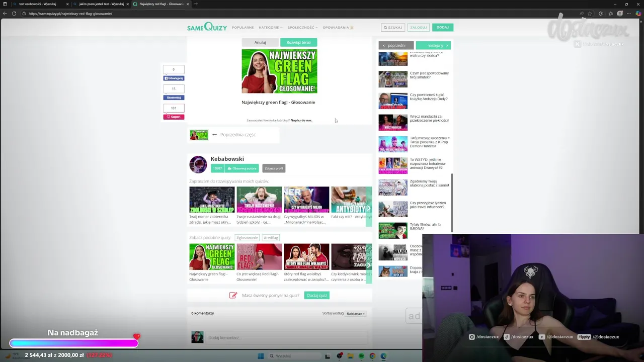Click the browser back arrow
The height and width of the screenshot is (362, 644).
pos(6,14)
